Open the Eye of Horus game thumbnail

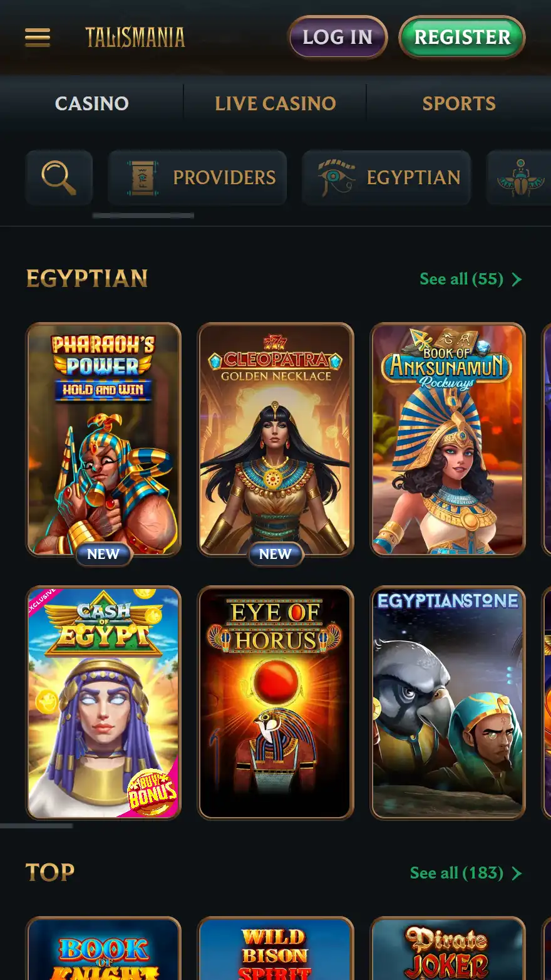pos(275,702)
